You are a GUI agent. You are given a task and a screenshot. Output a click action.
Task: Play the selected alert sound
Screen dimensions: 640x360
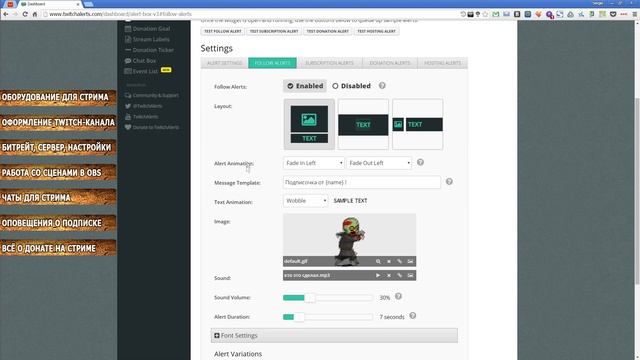[378, 276]
